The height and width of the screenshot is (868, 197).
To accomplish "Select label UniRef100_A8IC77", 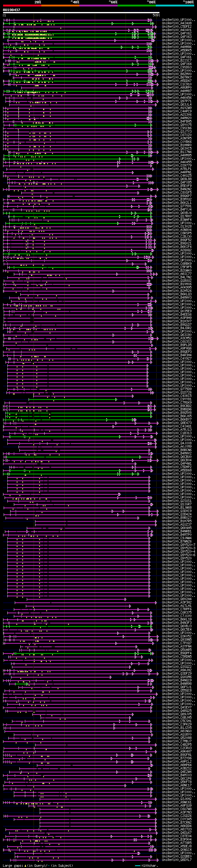I will [x=177, y=274].
